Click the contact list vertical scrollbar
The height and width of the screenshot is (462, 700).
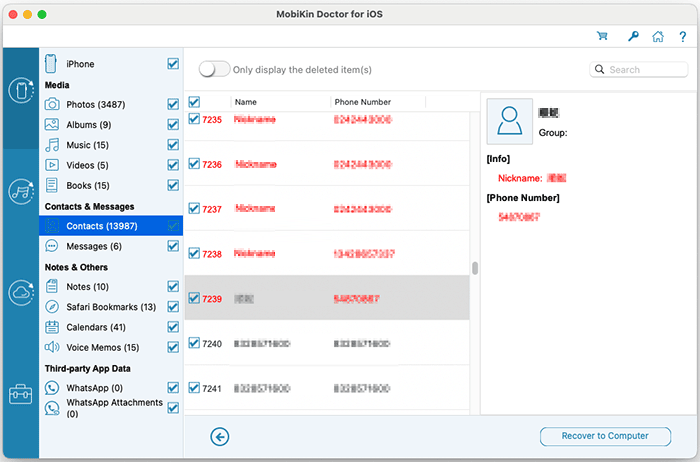(475, 268)
